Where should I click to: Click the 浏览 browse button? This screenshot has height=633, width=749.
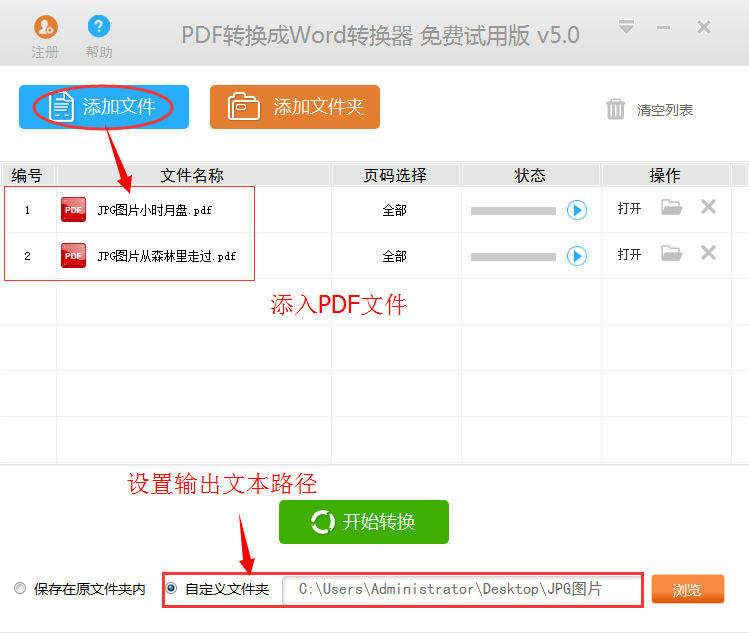(x=688, y=589)
